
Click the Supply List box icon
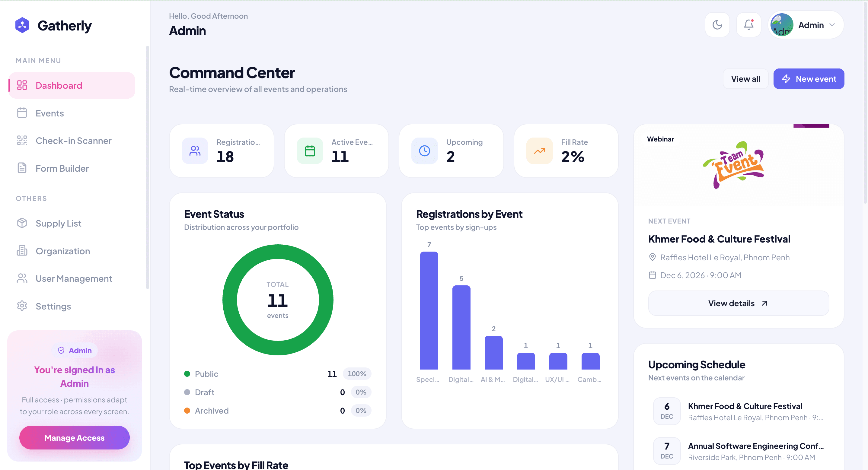(22, 223)
